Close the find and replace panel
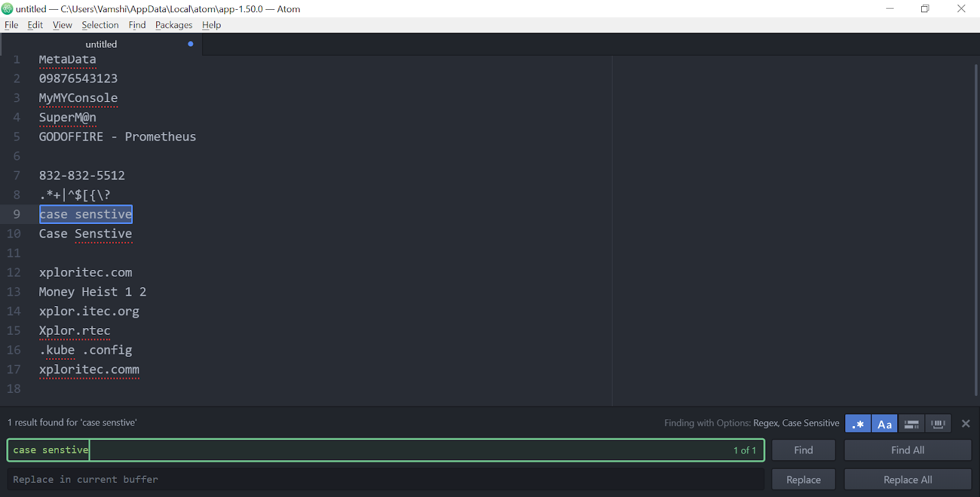The image size is (980, 497). point(966,424)
